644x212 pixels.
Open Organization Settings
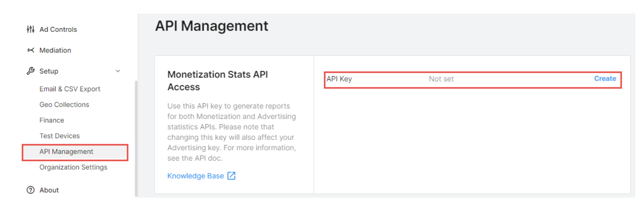[73, 167]
